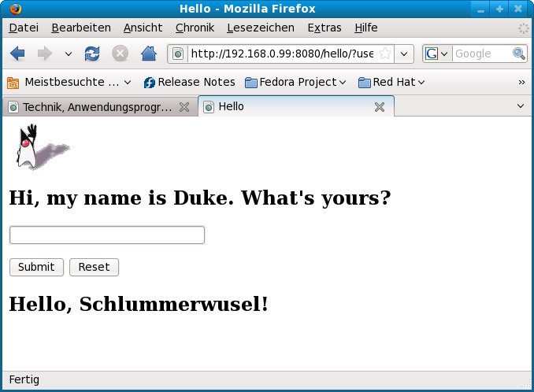
Task: Open the back/forward history dropdown
Action: [68, 54]
